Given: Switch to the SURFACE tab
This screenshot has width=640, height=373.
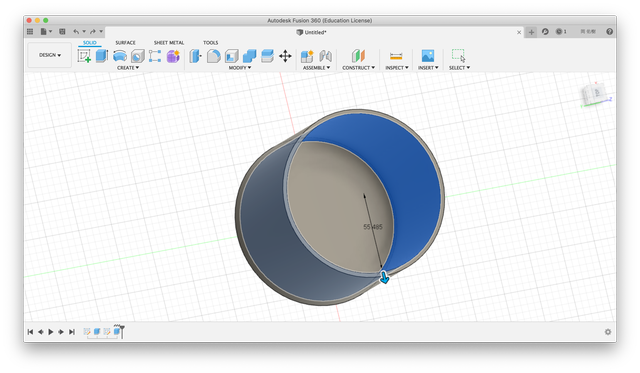Looking at the screenshot, I should (x=125, y=42).
